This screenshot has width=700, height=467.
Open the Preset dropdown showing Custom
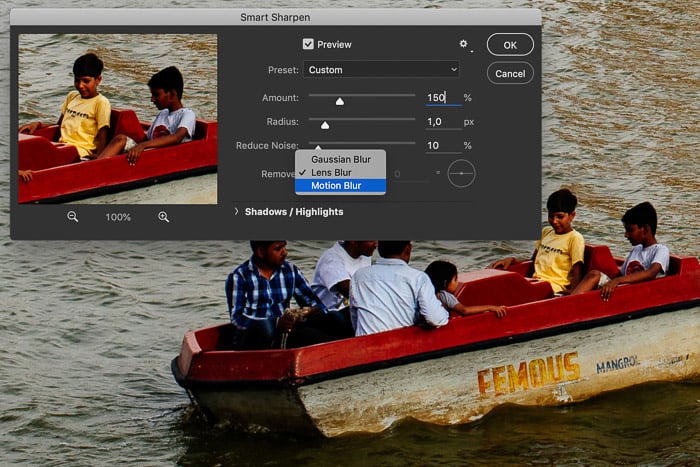coord(381,70)
